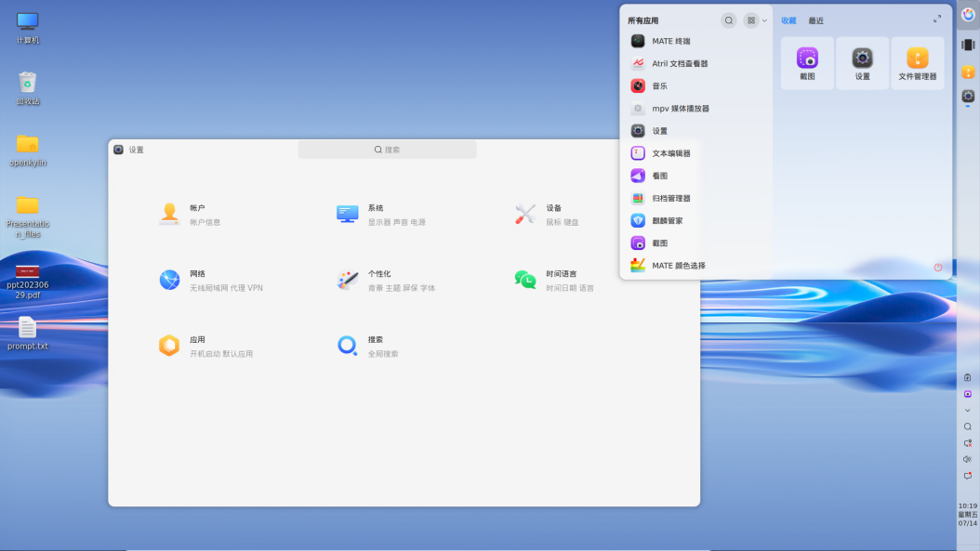Screen dimensions: 980x551
Task: Open 计算机 desktop icon
Action: (x=28, y=28)
